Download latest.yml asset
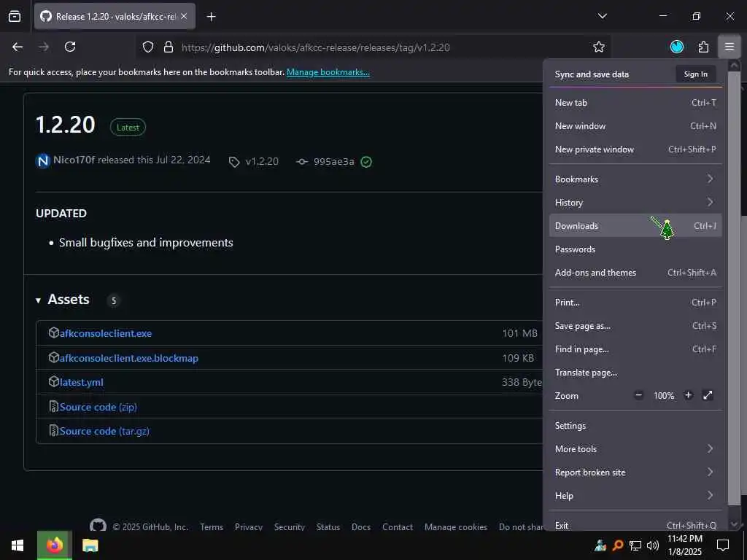 pyautogui.click(x=81, y=382)
